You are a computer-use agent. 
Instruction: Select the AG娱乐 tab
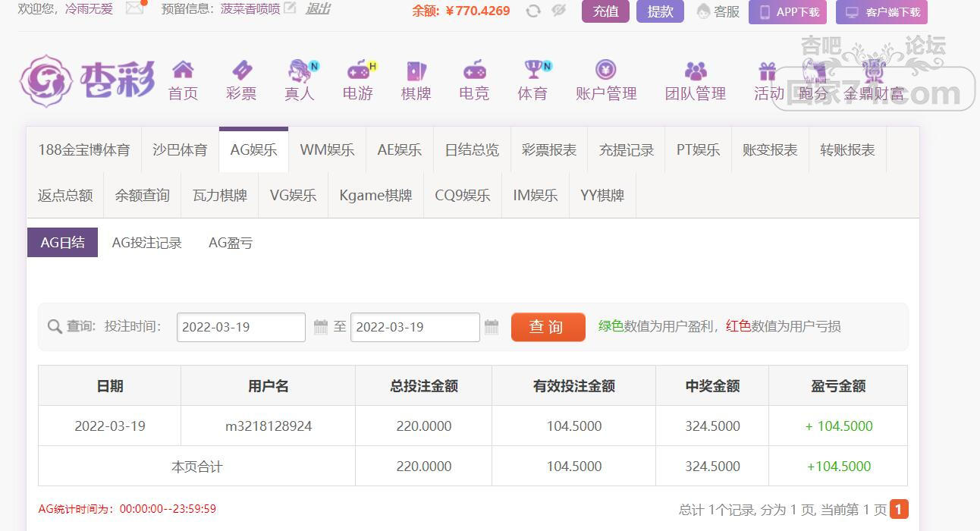[x=253, y=150]
